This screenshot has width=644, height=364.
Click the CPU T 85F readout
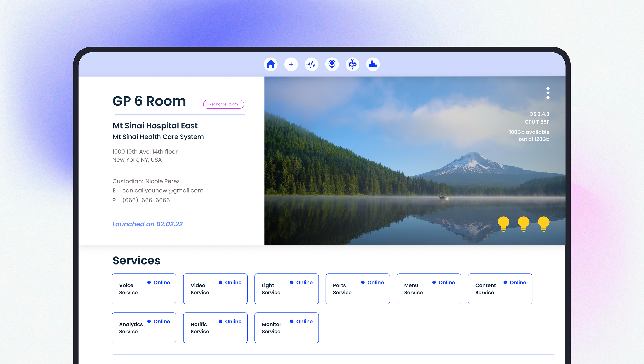coord(537,122)
